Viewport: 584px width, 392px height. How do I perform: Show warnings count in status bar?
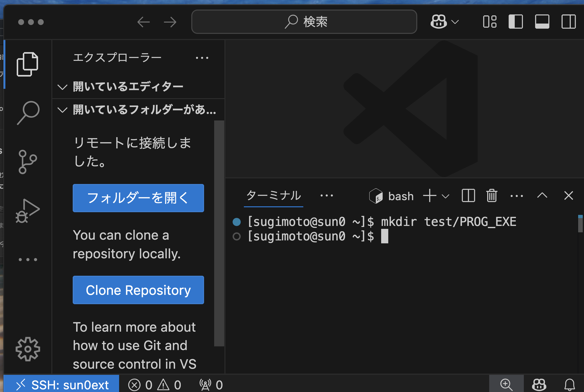pos(169,385)
